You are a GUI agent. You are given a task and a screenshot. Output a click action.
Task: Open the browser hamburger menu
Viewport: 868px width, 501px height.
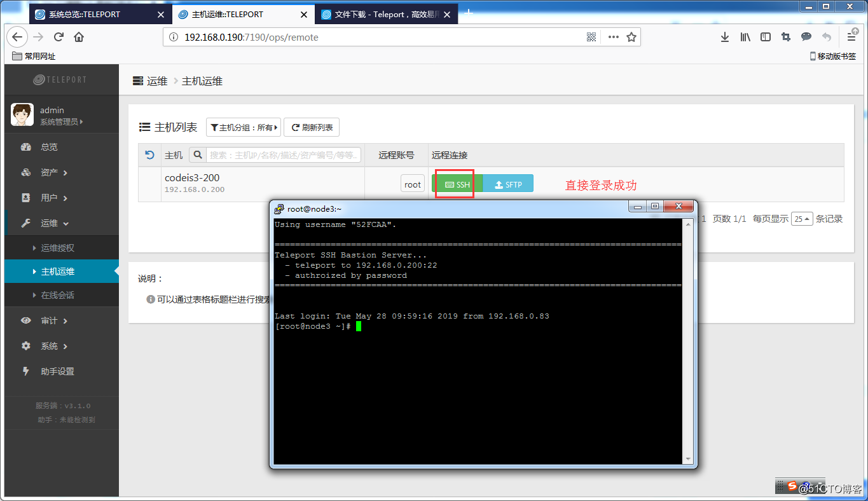pos(851,36)
